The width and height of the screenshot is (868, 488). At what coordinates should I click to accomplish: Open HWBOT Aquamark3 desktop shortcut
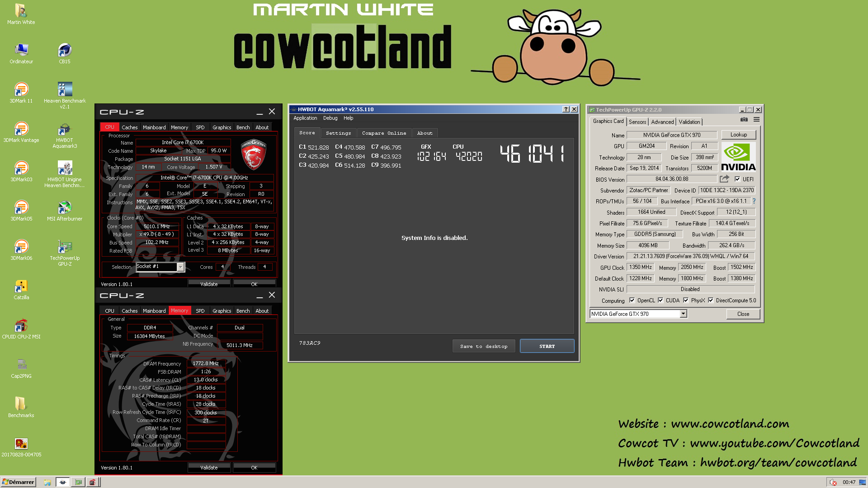coord(65,135)
